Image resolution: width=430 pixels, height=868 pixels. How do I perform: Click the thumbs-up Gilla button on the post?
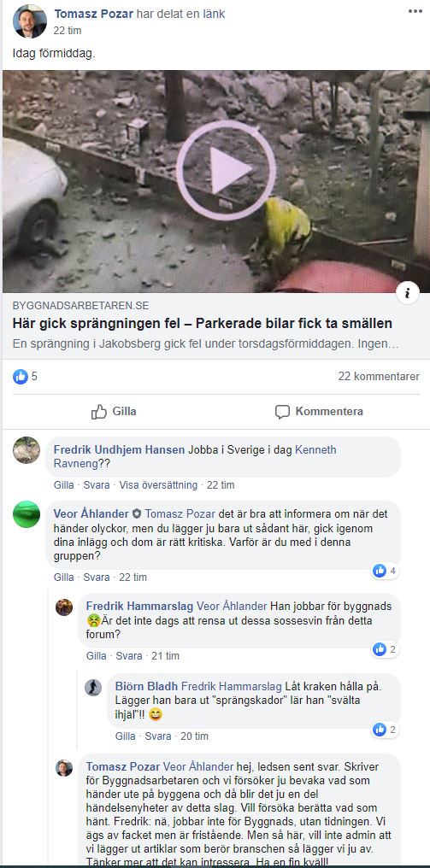(x=113, y=411)
